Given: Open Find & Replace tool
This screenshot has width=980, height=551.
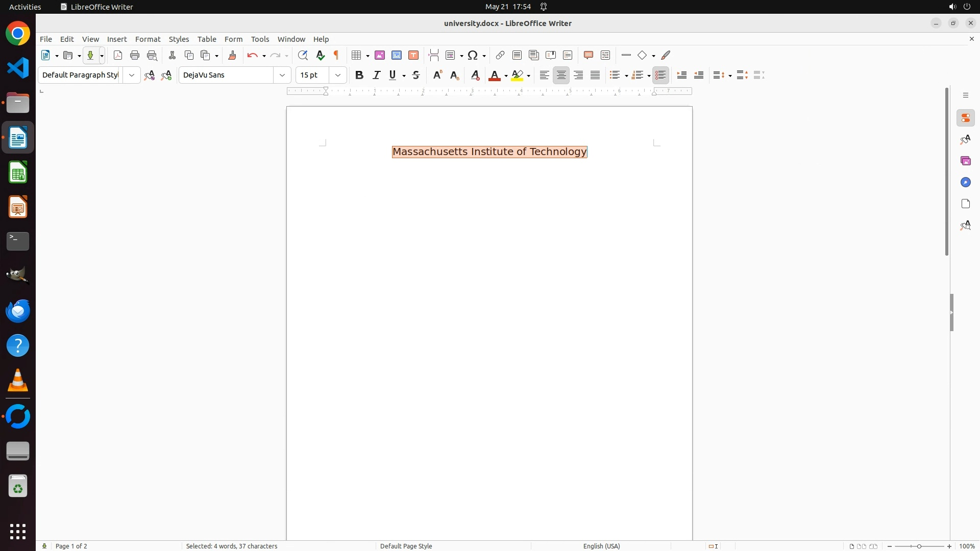Looking at the screenshot, I should [303, 56].
